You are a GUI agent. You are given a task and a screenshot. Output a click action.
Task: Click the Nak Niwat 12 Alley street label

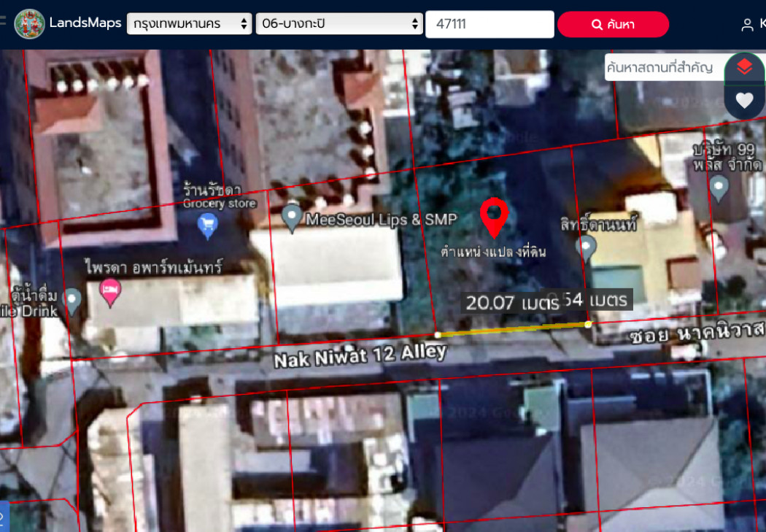pos(360,357)
